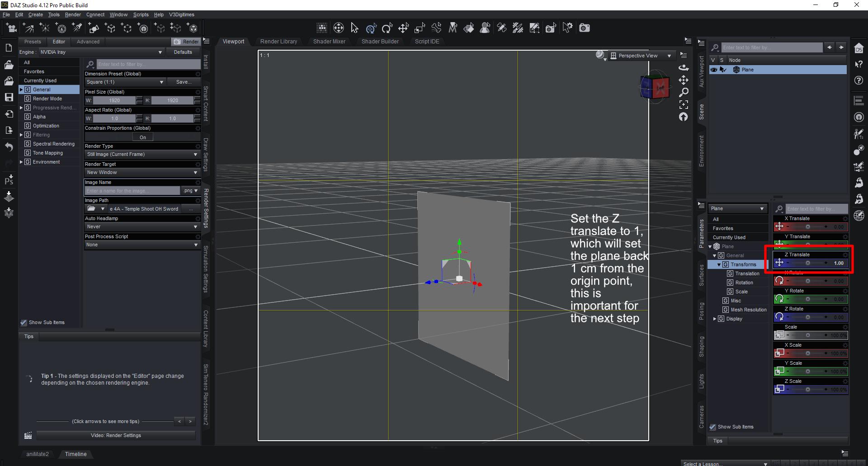Viewport: 868px width, 466px height.
Task: Open the Tool Settings cursor-gear icon
Action: 567,28
